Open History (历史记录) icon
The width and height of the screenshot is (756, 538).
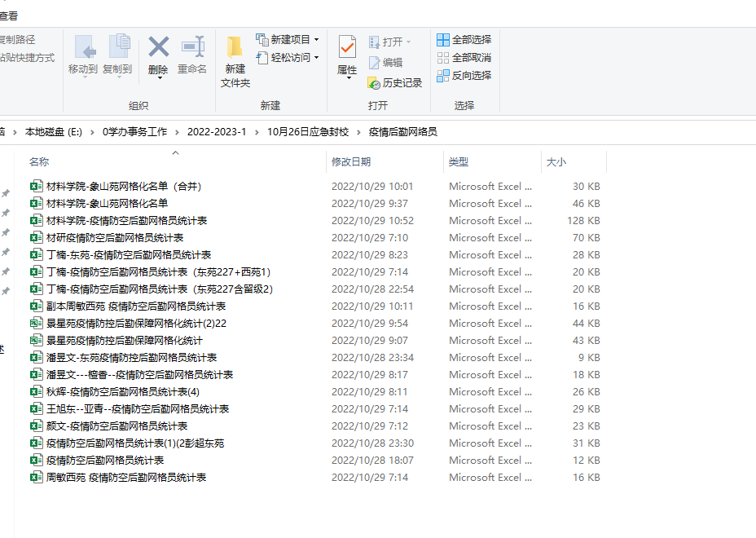[395, 83]
